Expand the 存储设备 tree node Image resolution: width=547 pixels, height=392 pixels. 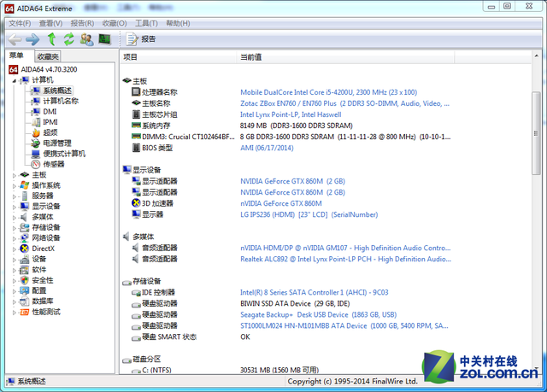click(15, 228)
